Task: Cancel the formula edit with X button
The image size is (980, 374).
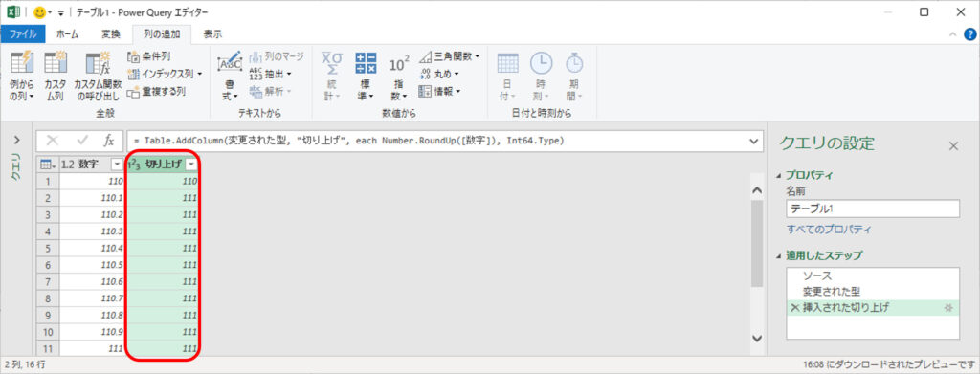Action: (x=53, y=142)
